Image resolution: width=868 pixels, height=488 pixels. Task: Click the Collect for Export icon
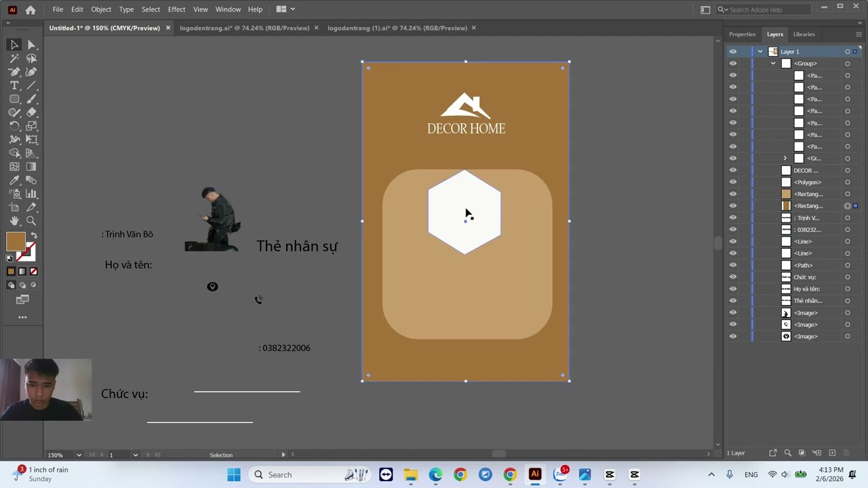point(772,453)
